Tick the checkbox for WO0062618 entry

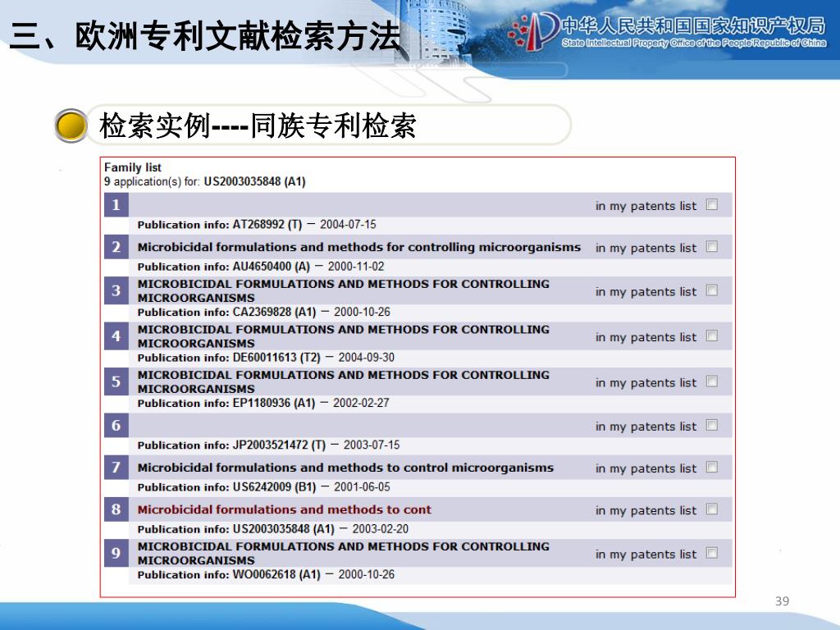711,553
